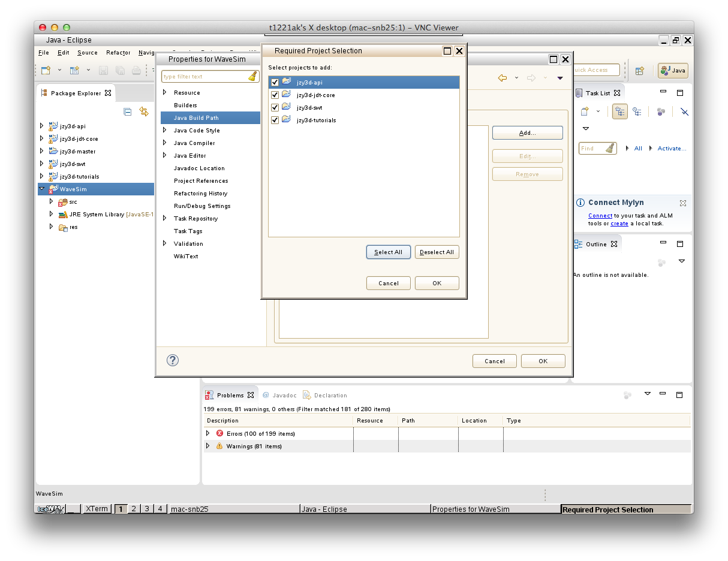Open the Refactor menu
The height and width of the screenshot is (561, 728).
[x=118, y=53]
